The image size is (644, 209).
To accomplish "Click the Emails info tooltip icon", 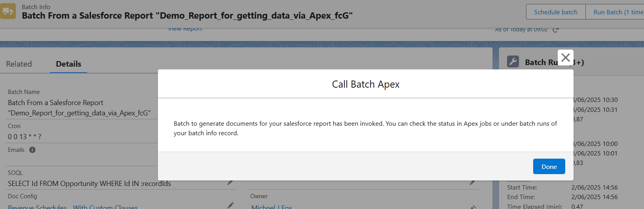I will (32, 150).
